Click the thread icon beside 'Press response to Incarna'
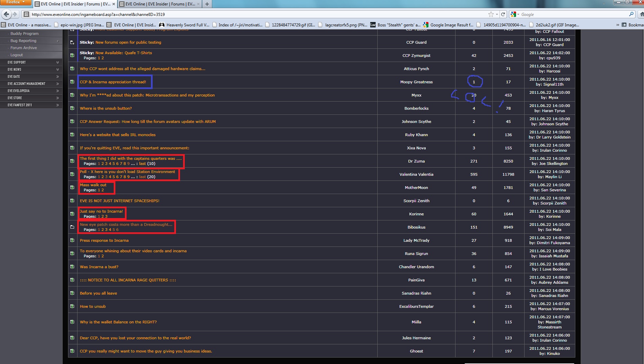Viewport: 644px width, 364px height. click(72, 240)
